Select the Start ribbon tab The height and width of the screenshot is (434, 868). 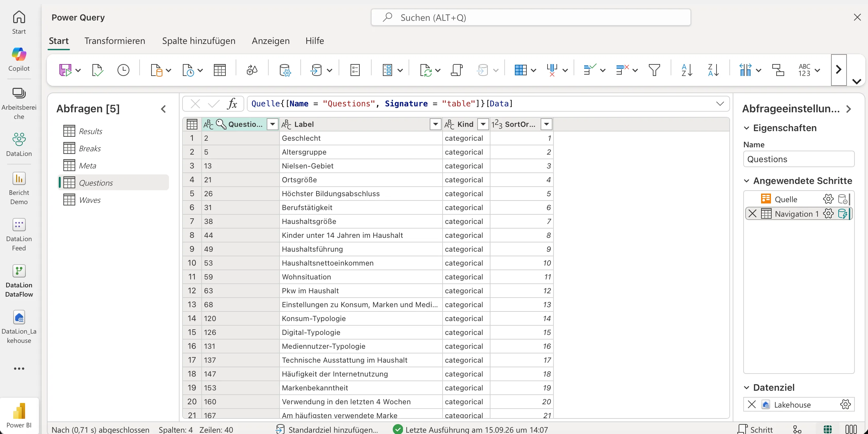[x=59, y=41]
